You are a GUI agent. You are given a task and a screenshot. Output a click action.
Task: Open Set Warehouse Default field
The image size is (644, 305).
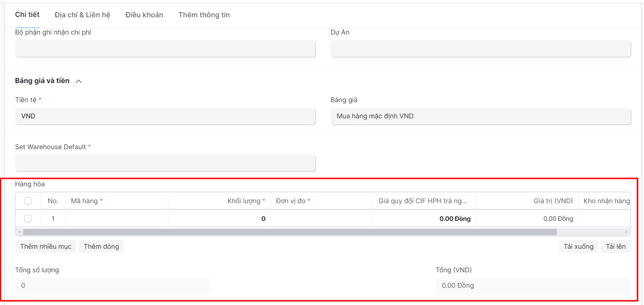point(165,163)
